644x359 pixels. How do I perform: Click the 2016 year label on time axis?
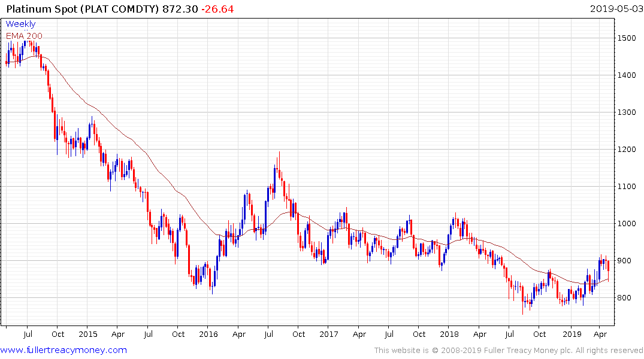[208, 334]
